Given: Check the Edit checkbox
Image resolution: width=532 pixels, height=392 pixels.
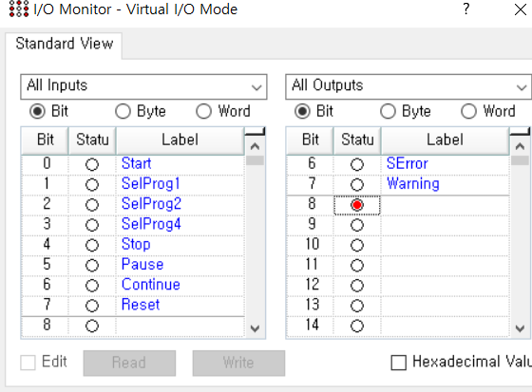Looking at the screenshot, I should pos(28,363).
